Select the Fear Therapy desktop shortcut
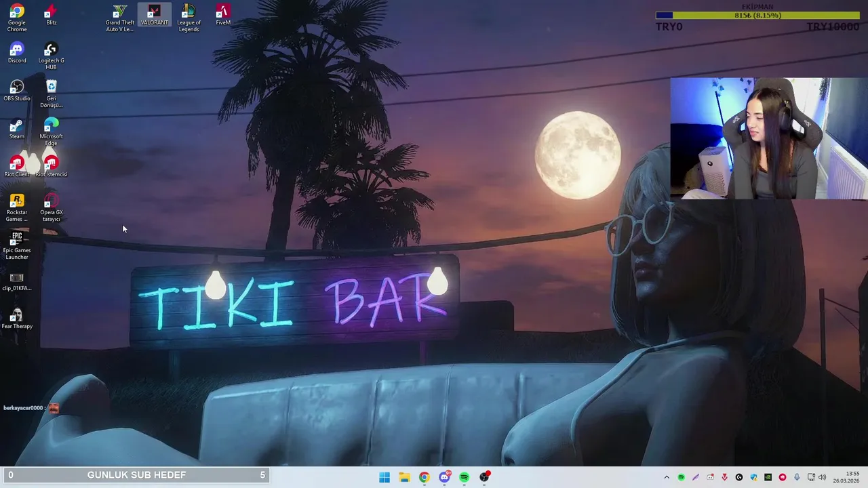This screenshot has height=488, width=868. pyautogui.click(x=17, y=319)
